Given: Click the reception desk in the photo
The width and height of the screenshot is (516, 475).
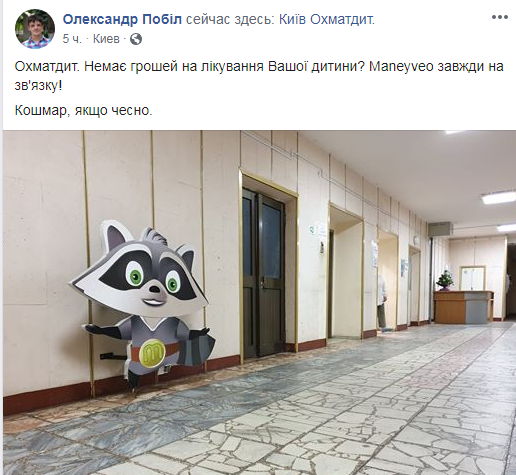Looking at the screenshot, I should tap(464, 306).
